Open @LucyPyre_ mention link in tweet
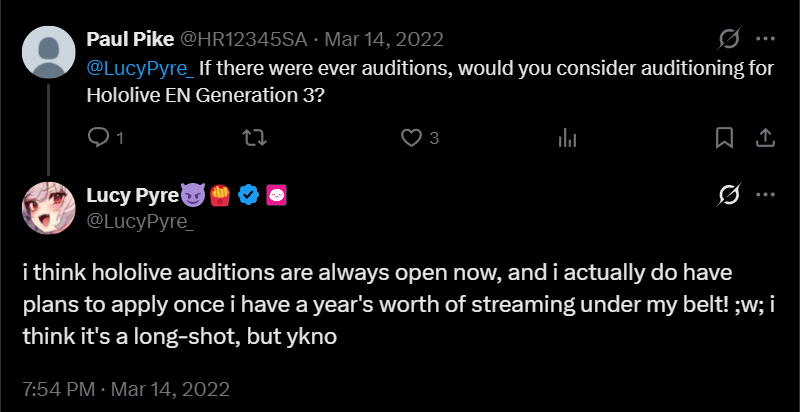This screenshot has width=800, height=412. pos(140,69)
